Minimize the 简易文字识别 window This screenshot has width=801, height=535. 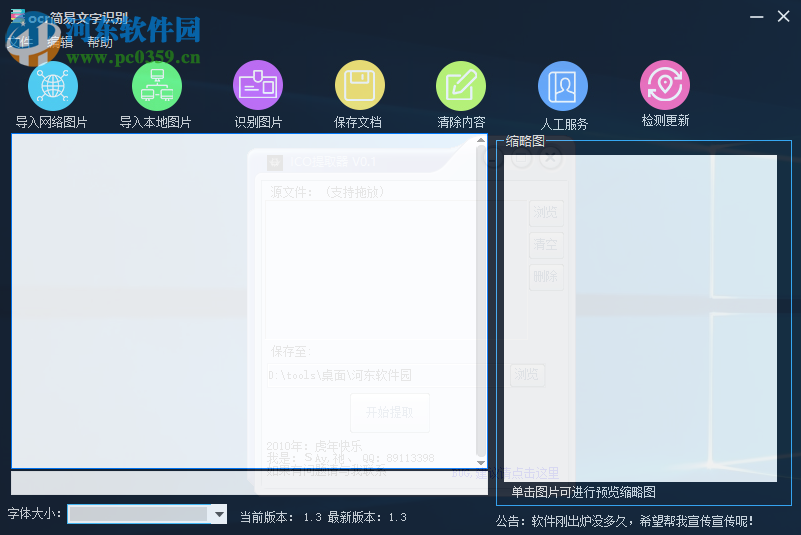point(757,17)
